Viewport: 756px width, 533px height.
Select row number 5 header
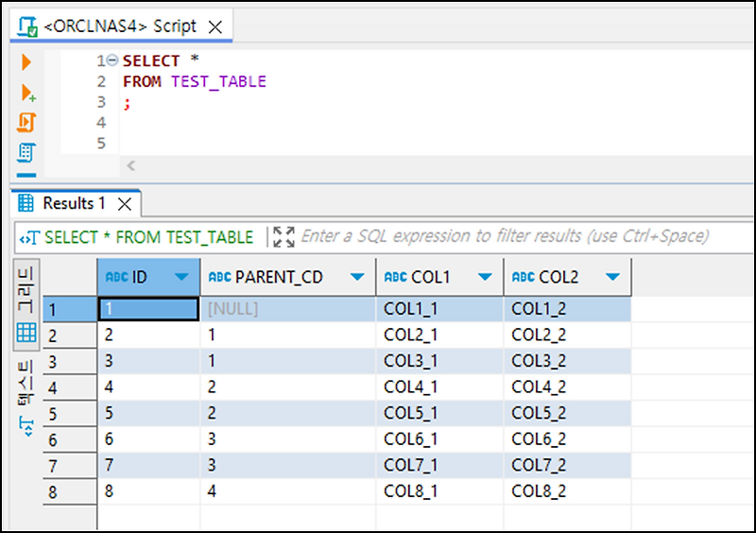click(70, 413)
